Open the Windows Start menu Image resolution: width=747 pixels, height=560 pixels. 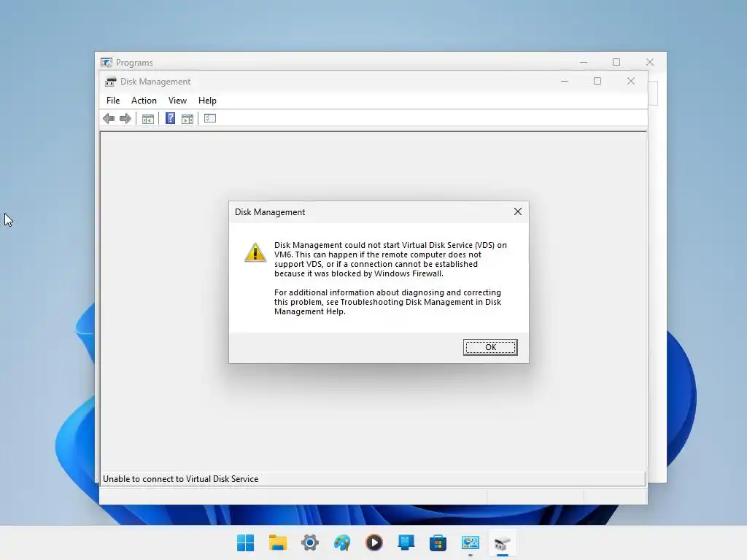tap(245, 542)
